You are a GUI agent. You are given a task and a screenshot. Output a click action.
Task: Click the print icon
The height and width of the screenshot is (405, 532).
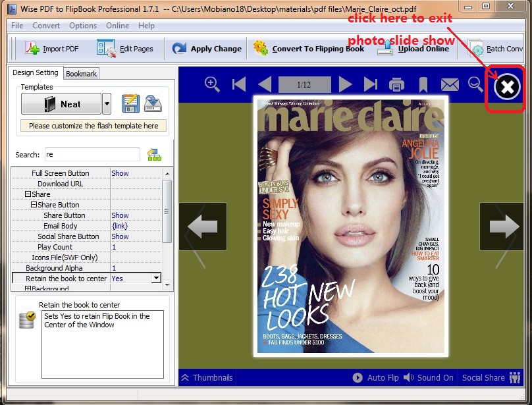pos(396,84)
